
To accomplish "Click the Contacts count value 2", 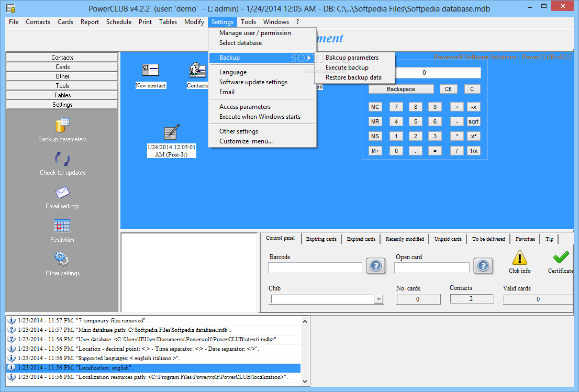I will pos(472,299).
